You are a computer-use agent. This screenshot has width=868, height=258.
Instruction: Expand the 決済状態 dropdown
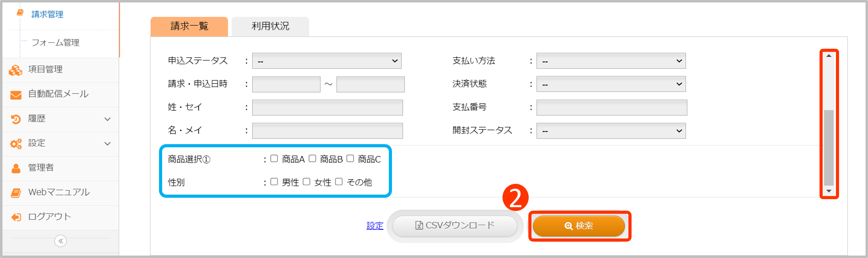coord(611,84)
